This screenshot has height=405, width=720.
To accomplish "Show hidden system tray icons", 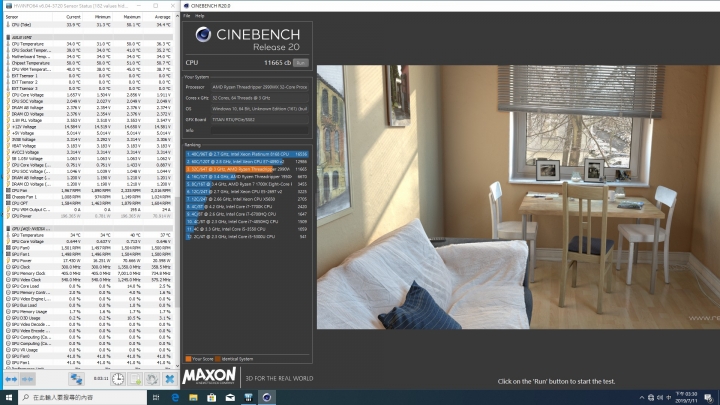I will click(x=641, y=398).
